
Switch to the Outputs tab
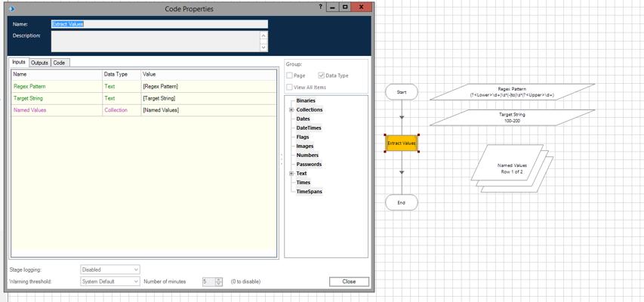[x=40, y=63]
